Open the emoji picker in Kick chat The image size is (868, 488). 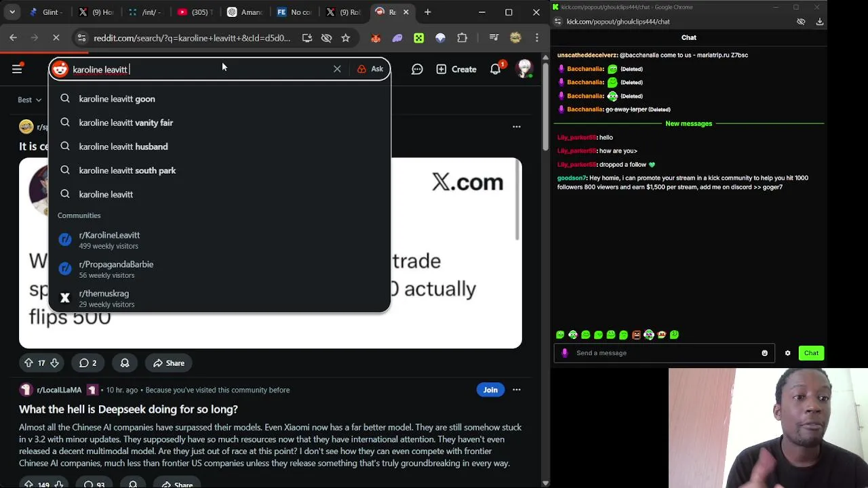pos(764,353)
